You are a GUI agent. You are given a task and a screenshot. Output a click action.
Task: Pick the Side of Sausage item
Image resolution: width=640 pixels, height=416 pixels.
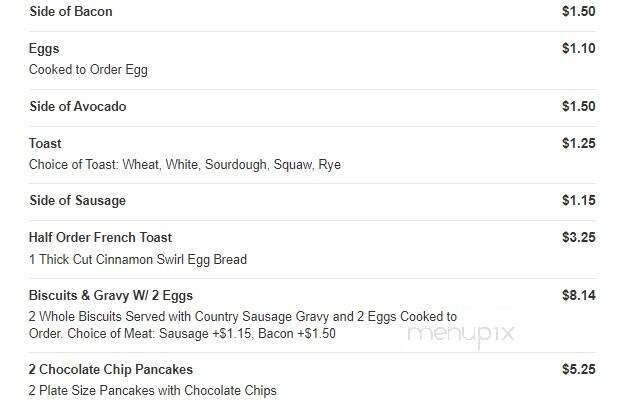click(x=78, y=200)
